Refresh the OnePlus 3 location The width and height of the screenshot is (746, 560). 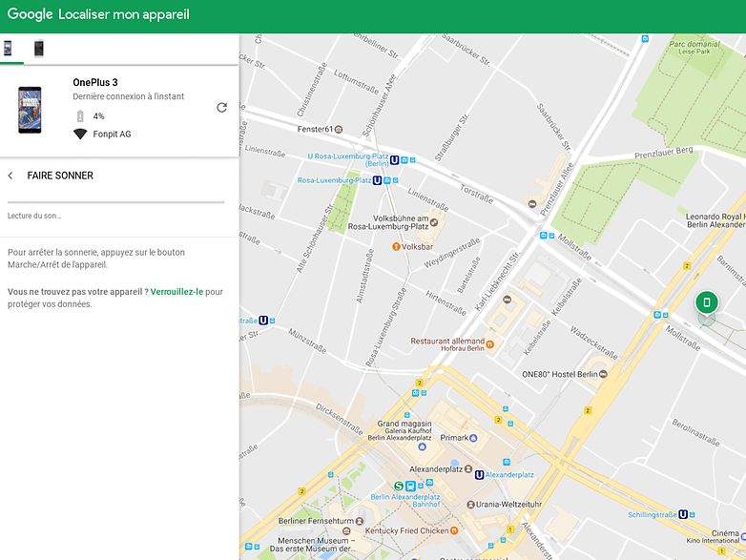pos(221,108)
